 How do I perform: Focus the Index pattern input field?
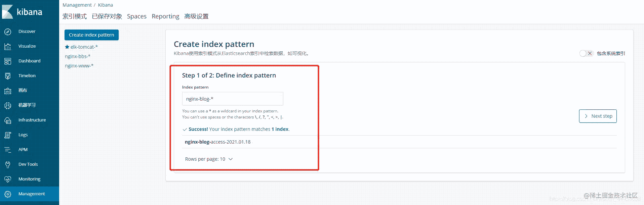click(x=233, y=99)
